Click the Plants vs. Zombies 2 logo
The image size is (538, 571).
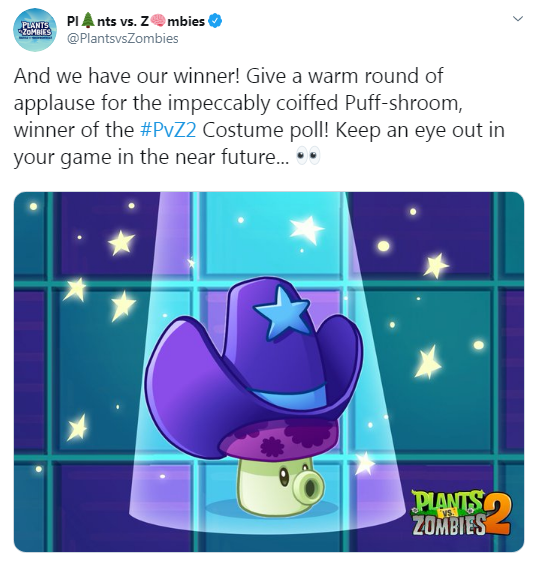(x=461, y=512)
